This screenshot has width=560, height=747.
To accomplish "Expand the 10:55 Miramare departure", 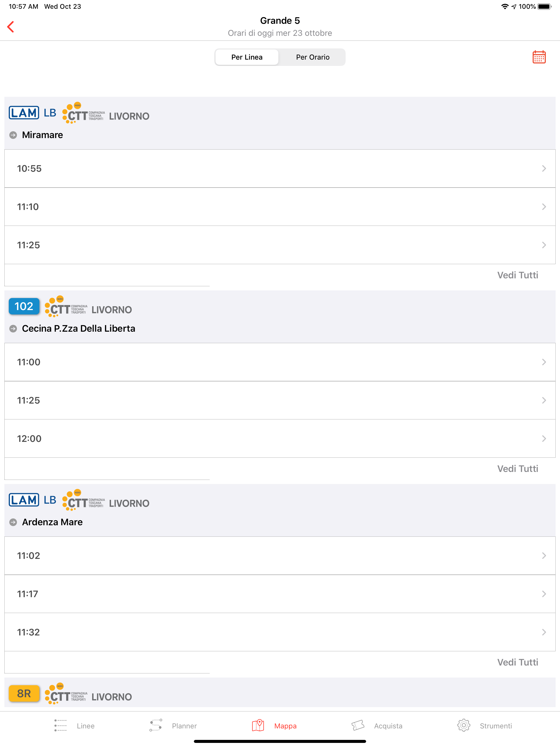I will (x=280, y=168).
